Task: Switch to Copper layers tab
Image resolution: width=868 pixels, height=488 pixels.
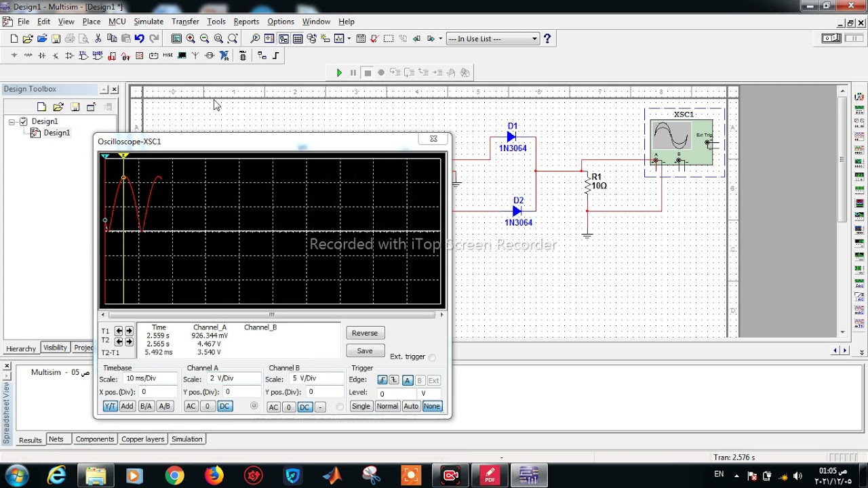Action: coord(142,439)
